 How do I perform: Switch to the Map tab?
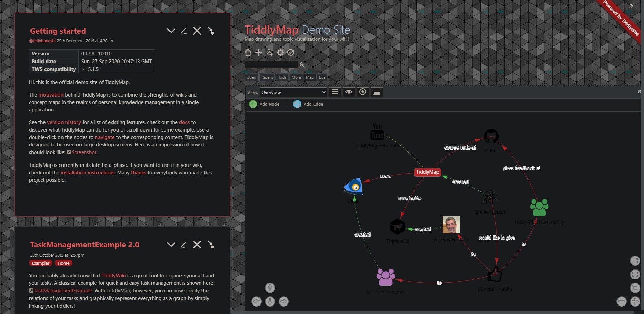coord(310,77)
